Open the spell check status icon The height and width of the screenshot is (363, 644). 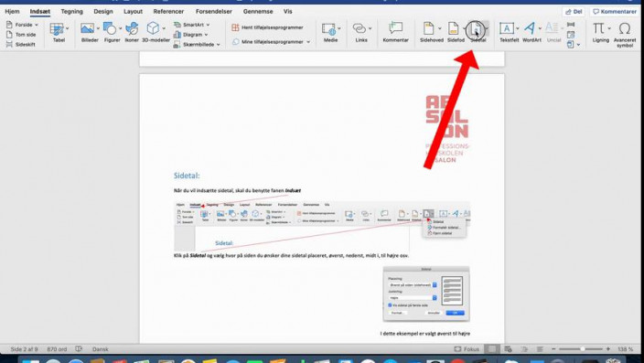pos(79,349)
